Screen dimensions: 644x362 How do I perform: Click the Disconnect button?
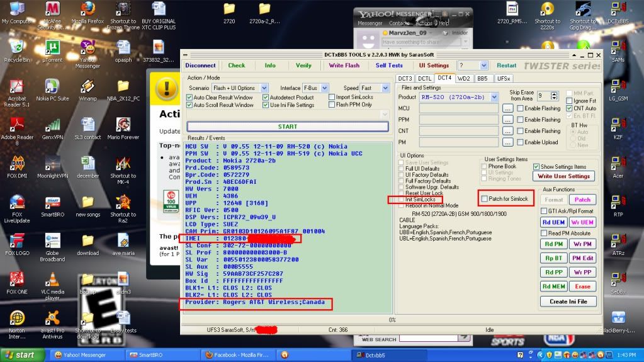click(x=200, y=65)
